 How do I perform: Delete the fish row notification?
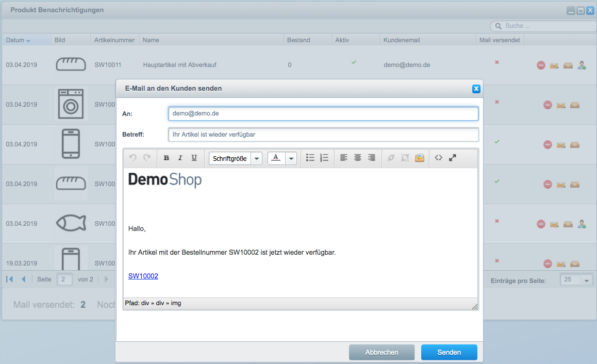pyautogui.click(x=541, y=224)
